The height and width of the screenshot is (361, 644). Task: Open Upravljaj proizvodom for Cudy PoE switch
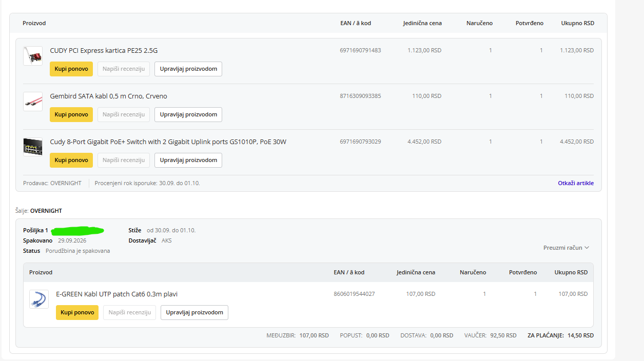188,160
